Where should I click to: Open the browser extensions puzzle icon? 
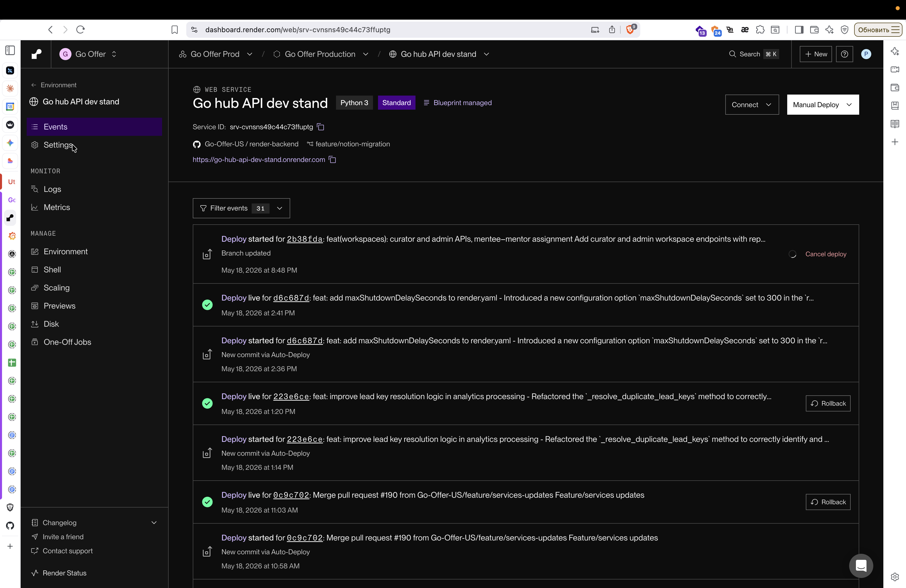(x=760, y=30)
